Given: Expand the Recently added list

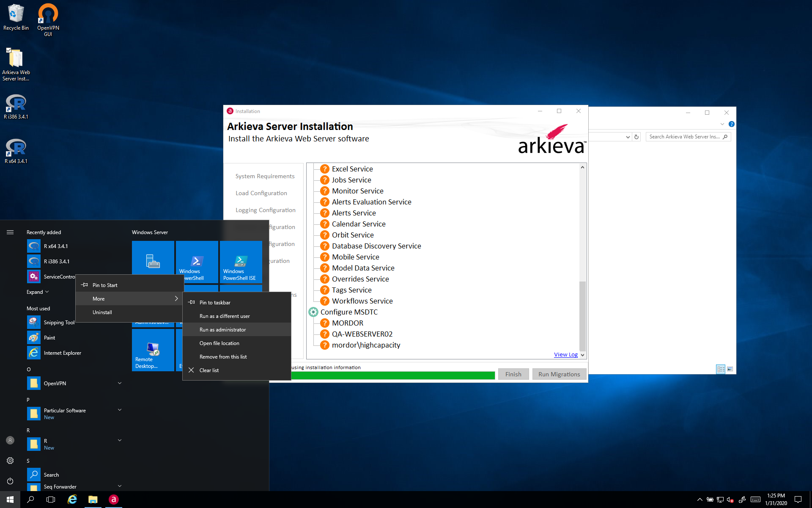Looking at the screenshot, I should tap(38, 292).
